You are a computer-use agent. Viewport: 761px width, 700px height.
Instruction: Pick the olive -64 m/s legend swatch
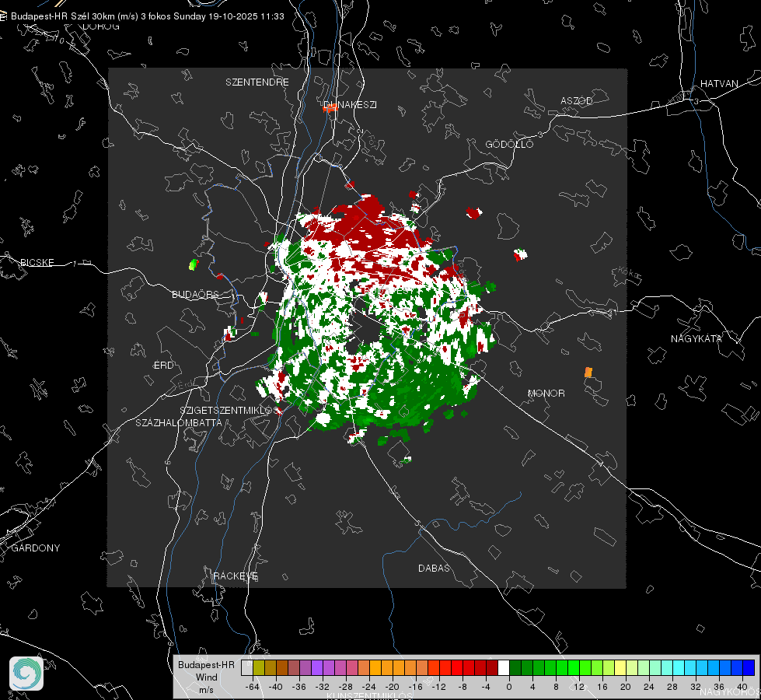click(259, 668)
